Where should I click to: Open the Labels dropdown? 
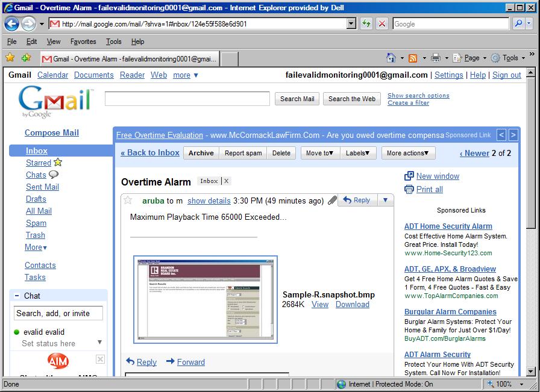[x=358, y=153]
